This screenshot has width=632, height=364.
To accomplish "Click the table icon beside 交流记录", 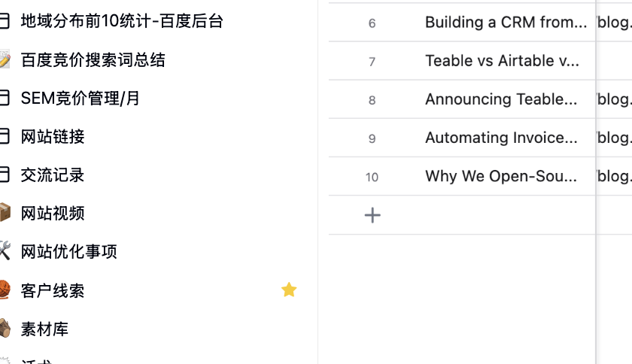I will coord(5,174).
